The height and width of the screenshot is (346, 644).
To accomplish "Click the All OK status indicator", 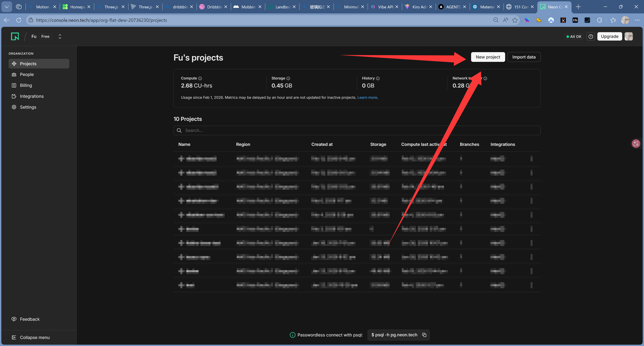I will coord(574,37).
